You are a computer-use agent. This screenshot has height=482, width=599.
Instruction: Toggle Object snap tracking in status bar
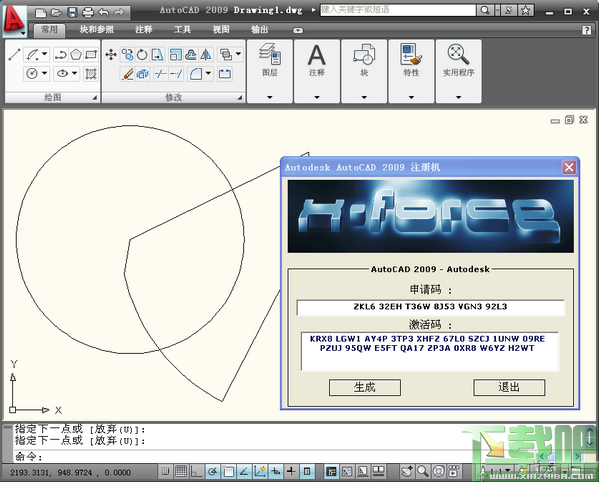tap(244, 472)
